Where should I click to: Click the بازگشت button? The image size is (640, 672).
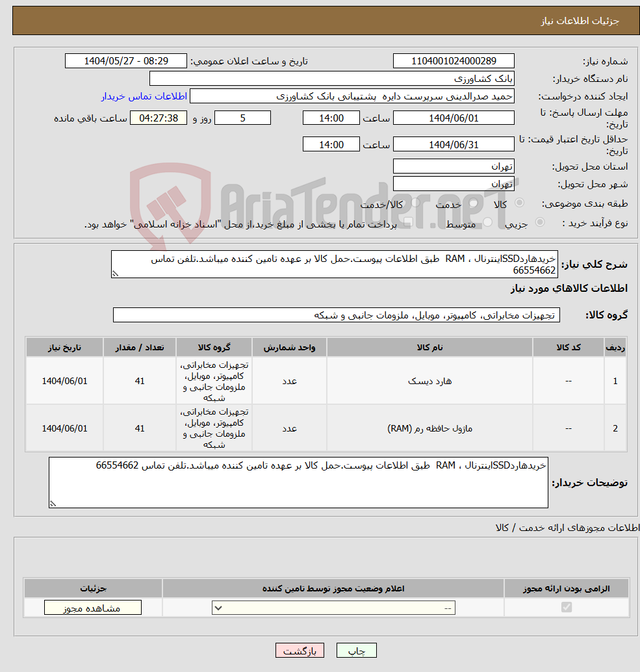click(300, 650)
